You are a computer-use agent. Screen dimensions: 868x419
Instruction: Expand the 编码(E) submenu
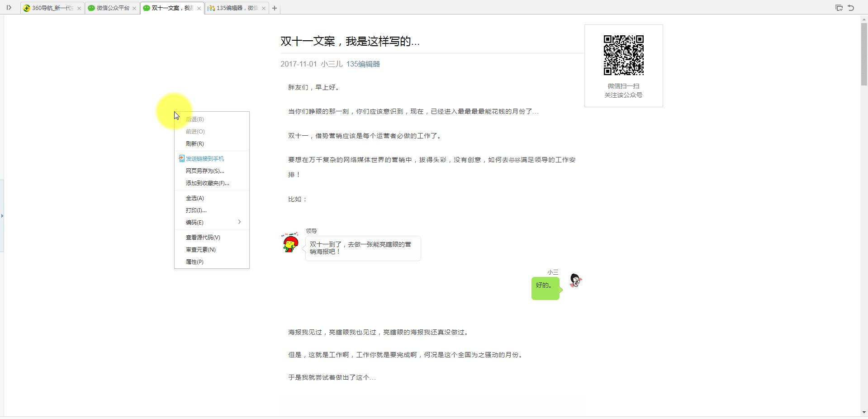[212, 223]
